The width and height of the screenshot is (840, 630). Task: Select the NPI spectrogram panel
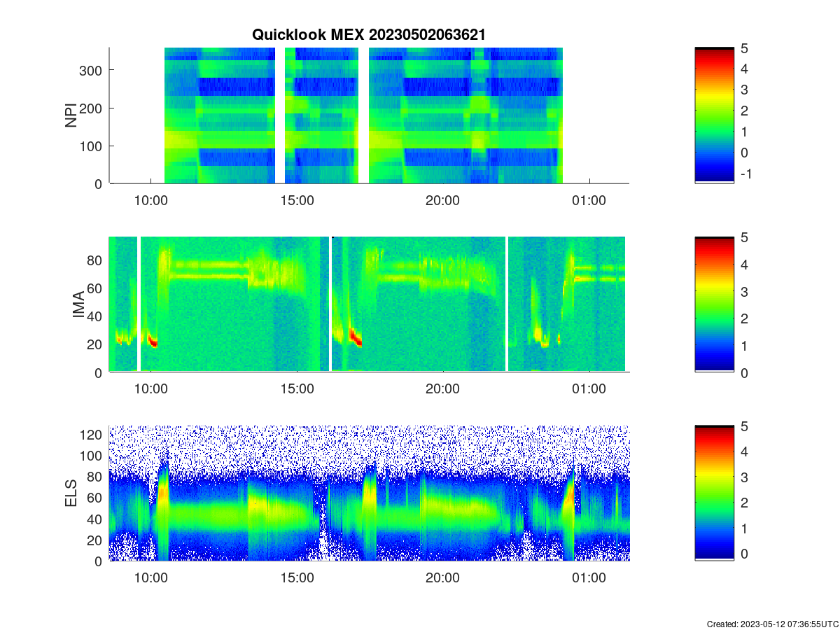[369, 115]
